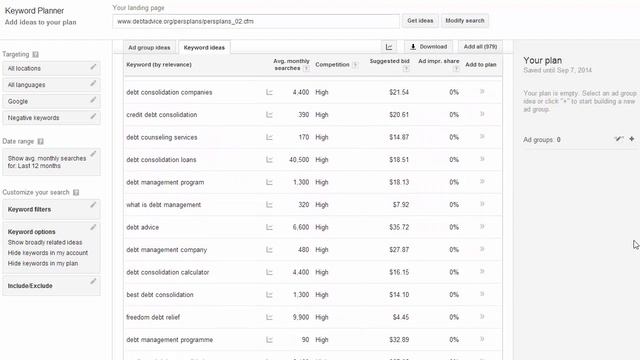Open trend chart for best debt consolidation

click(x=269, y=294)
